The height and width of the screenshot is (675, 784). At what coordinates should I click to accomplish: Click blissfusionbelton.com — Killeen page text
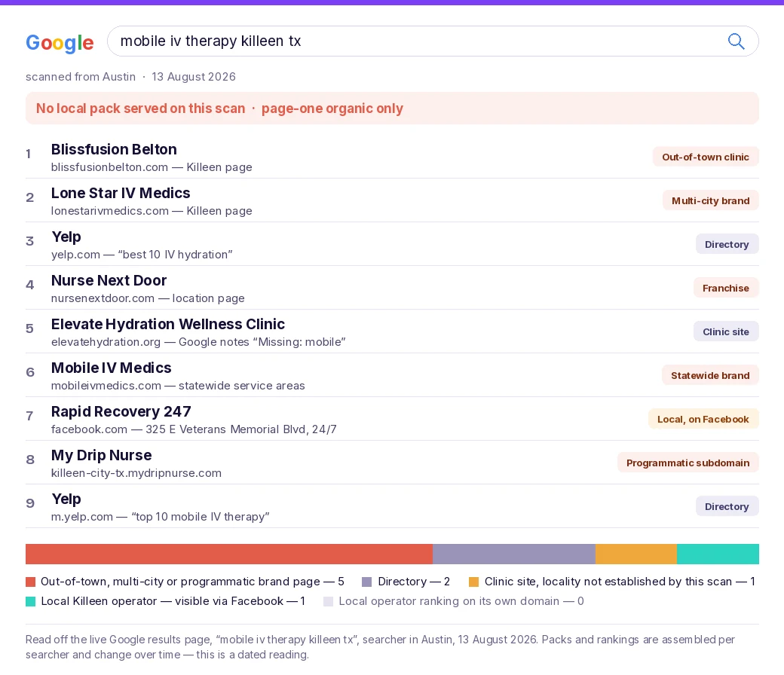(152, 167)
